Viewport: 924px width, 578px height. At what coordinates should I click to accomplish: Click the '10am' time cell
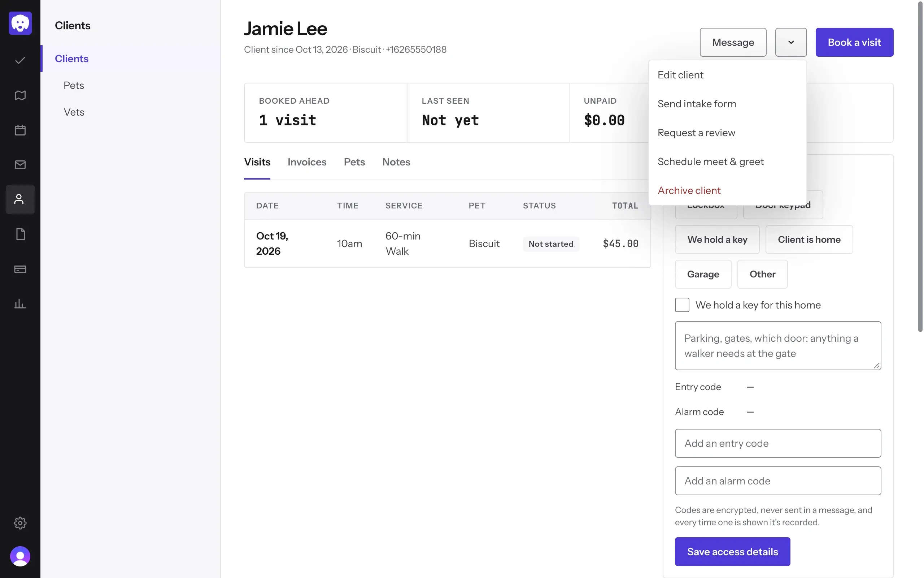pos(349,243)
